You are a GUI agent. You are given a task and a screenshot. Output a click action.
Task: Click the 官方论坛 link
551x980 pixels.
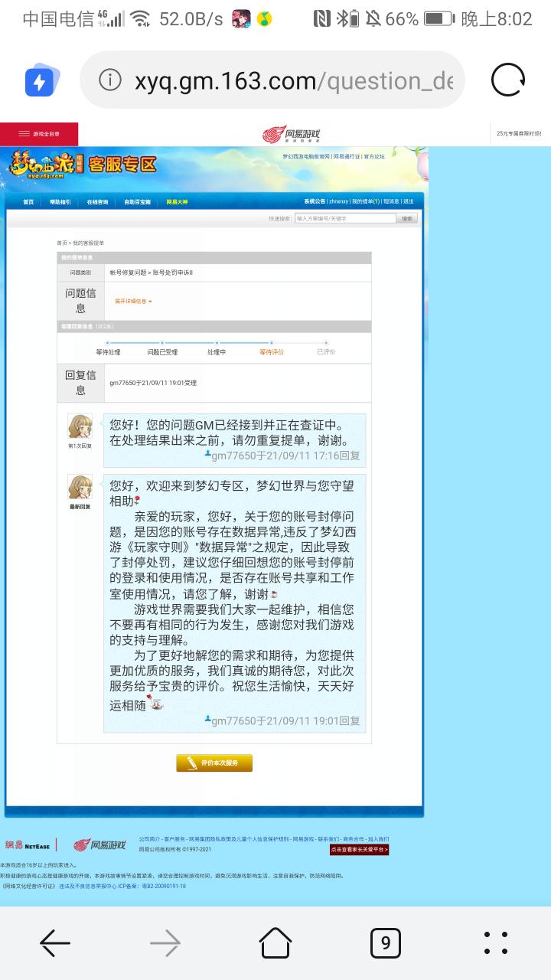[x=374, y=155]
